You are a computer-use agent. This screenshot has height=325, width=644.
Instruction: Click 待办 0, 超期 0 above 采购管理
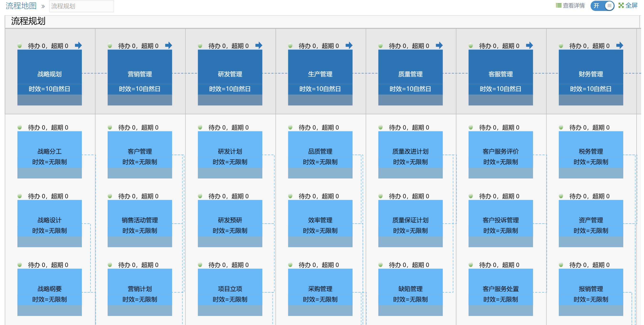[x=319, y=265]
